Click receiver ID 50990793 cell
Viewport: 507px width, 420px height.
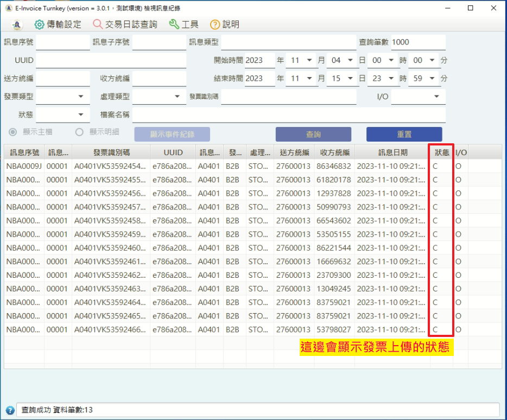pos(334,207)
